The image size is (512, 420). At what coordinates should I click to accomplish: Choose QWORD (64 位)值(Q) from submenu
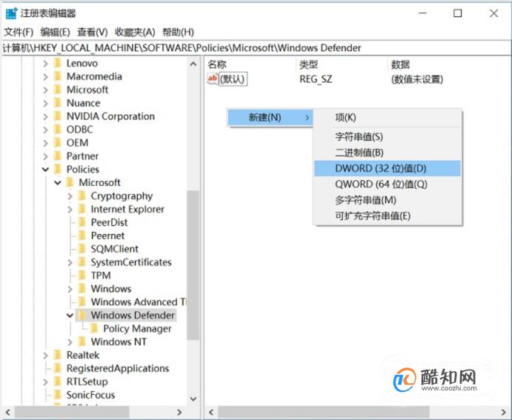click(388, 184)
